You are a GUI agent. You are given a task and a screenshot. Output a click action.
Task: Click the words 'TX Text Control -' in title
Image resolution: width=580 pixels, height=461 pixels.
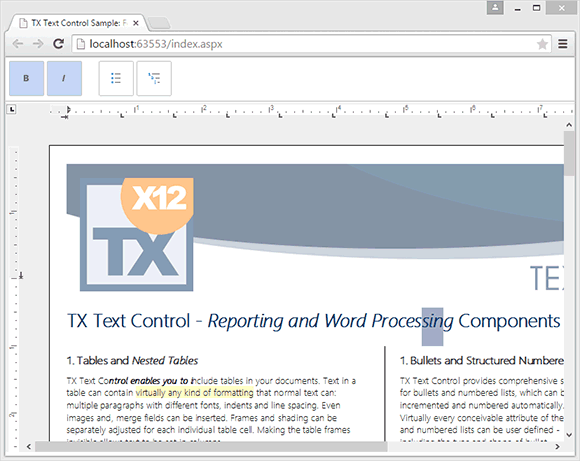(135, 321)
